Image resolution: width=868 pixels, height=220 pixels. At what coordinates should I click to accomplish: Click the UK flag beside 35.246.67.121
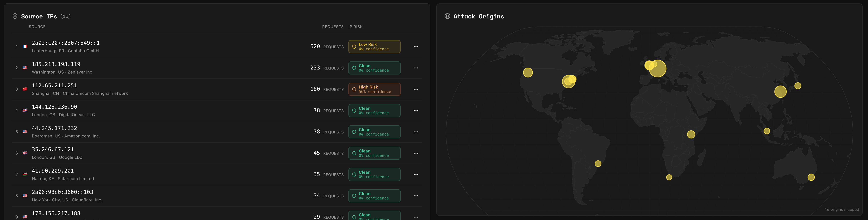point(25,153)
